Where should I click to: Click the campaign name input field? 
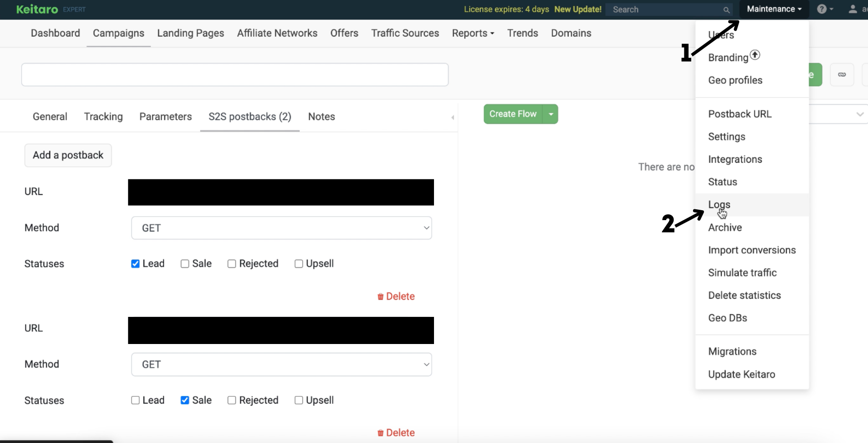point(235,75)
